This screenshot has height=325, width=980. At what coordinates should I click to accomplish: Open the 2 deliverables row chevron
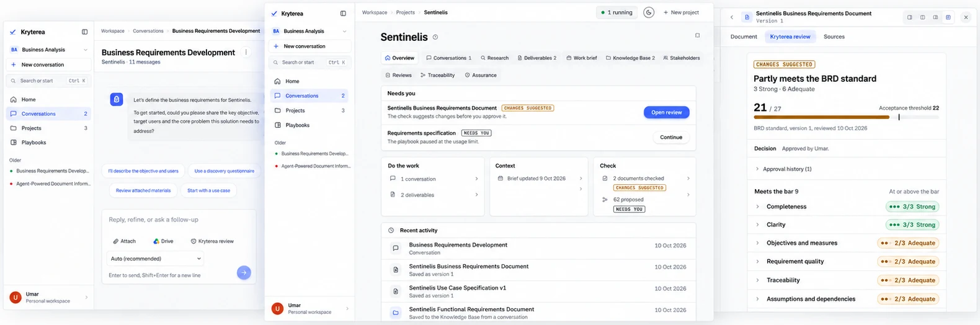click(476, 195)
